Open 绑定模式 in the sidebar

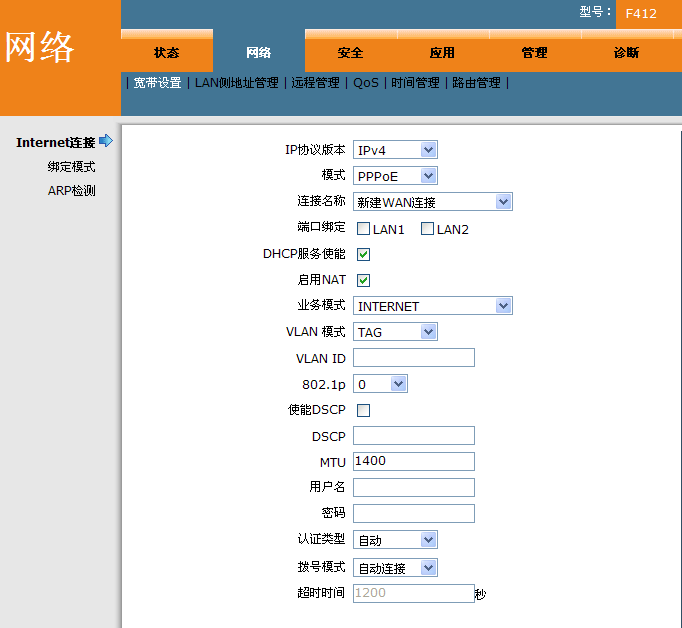point(71,167)
